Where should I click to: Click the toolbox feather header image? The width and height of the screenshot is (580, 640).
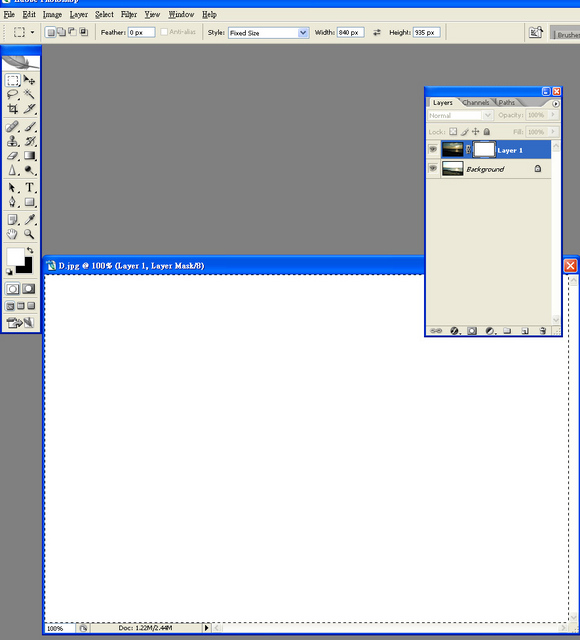pyautogui.click(x=21, y=63)
